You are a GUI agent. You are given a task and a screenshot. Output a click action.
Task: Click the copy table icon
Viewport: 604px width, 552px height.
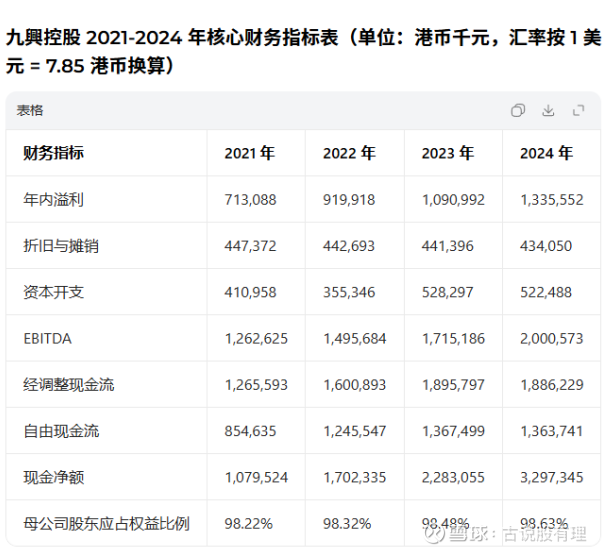(518, 111)
